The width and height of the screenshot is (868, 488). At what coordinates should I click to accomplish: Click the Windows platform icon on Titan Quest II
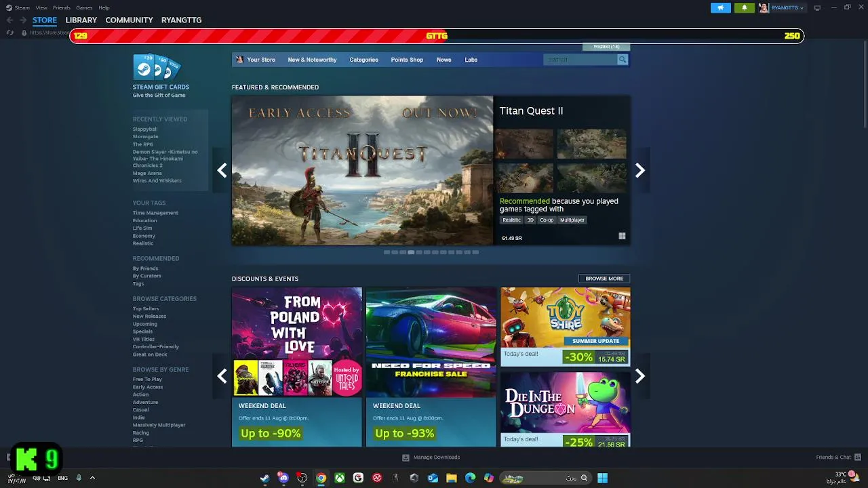(622, 236)
